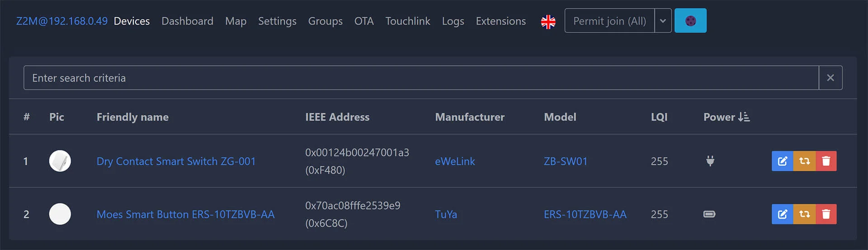Open Dry Contact Smart Switch ZG-001 device link
The width and height of the screenshot is (868, 250).
click(x=176, y=161)
